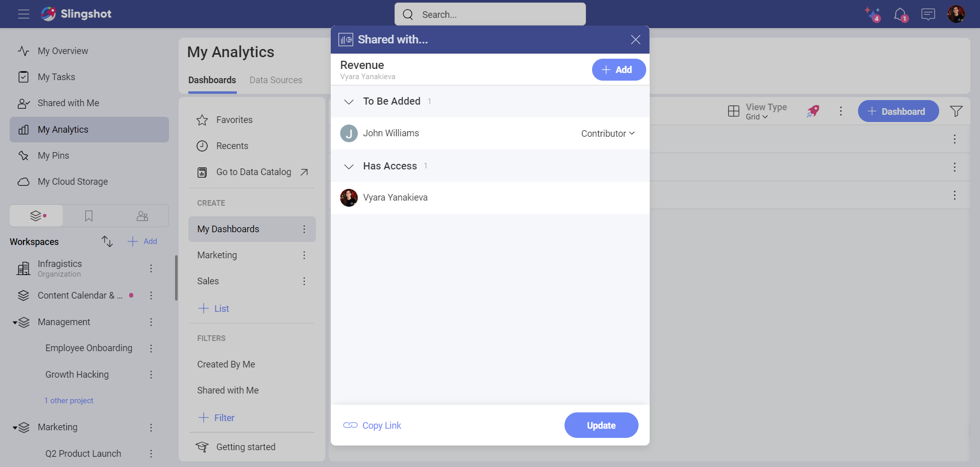Image resolution: width=980 pixels, height=467 pixels.
Task: Open View Type Grid dropdown
Action: click(x=757, y=111)
